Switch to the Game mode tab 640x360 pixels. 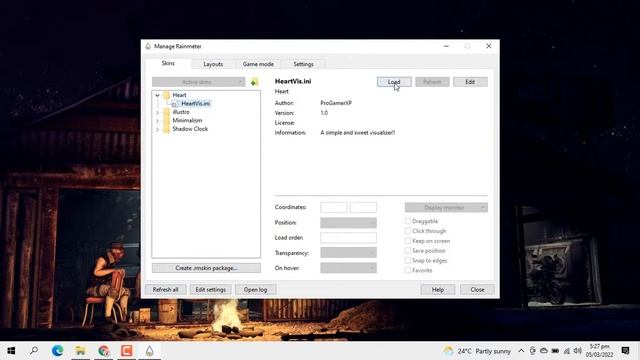click(258, 64)
